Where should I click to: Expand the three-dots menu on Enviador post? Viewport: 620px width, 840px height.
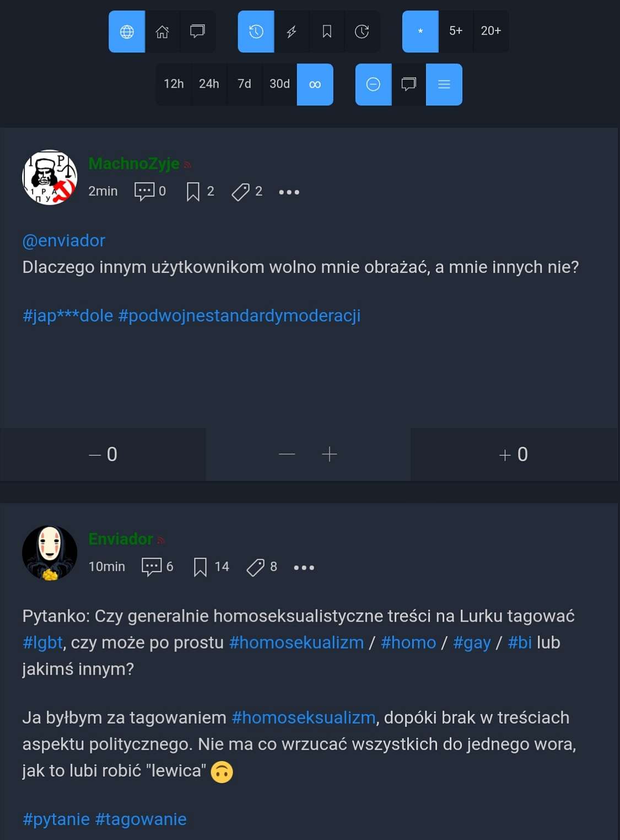point(304,568)
